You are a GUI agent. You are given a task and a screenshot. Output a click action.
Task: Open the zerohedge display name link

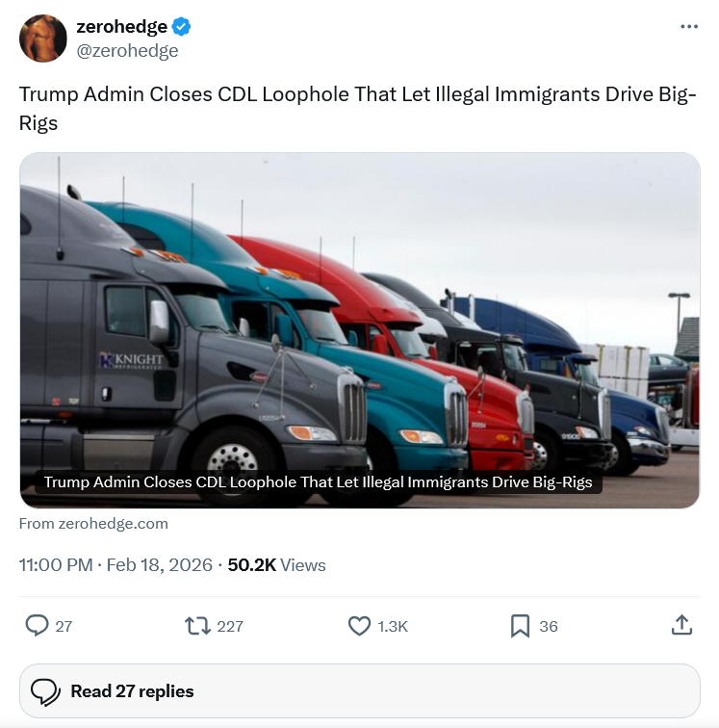click(x=121, y=26)
